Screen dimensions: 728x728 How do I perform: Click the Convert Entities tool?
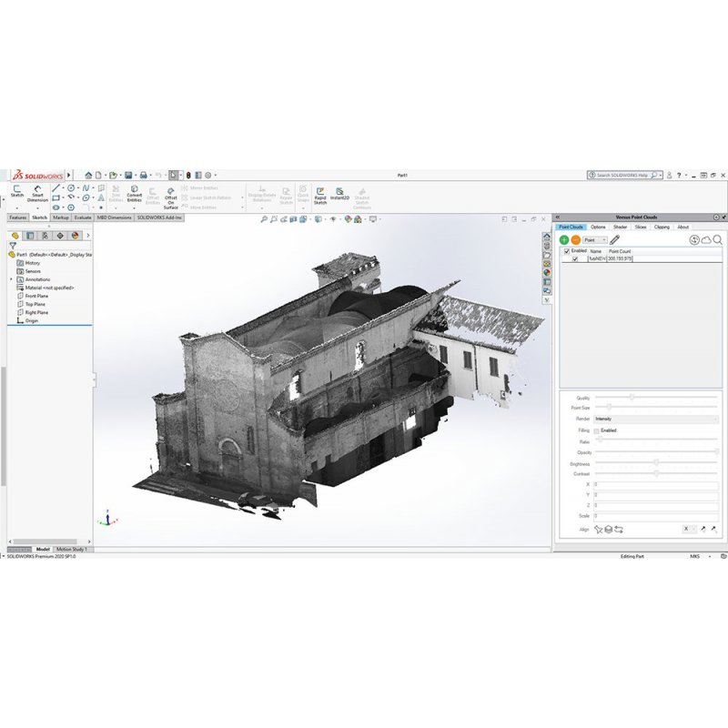tap(135, 194)
